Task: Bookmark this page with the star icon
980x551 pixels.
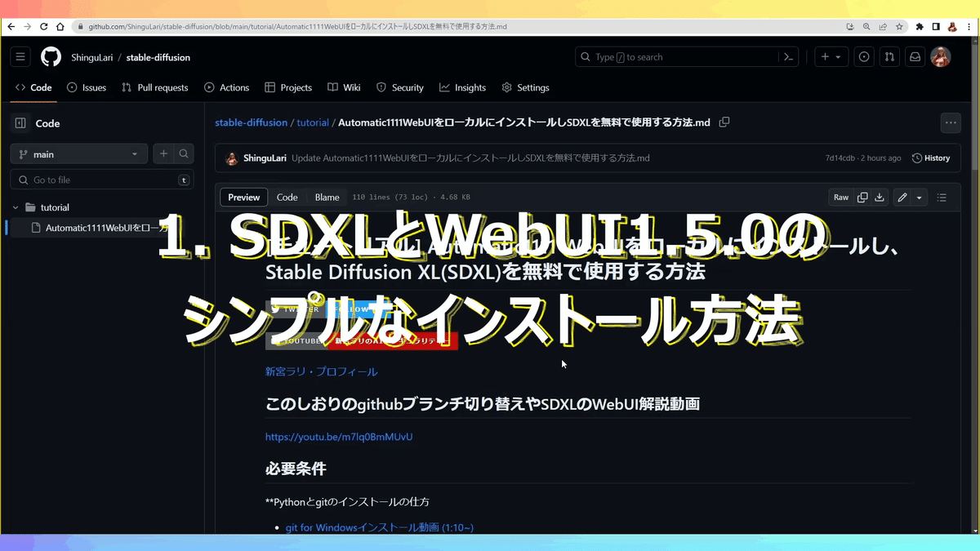Action: [x=899, y=26]
